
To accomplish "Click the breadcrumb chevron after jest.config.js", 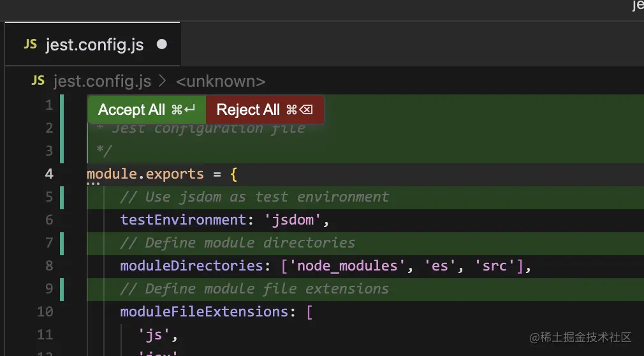I will click(163, 81).
